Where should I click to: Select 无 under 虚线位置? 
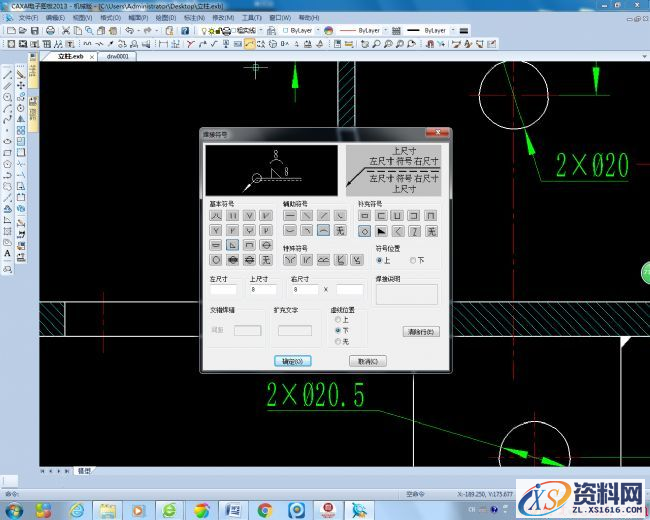[x=338, y=341]
